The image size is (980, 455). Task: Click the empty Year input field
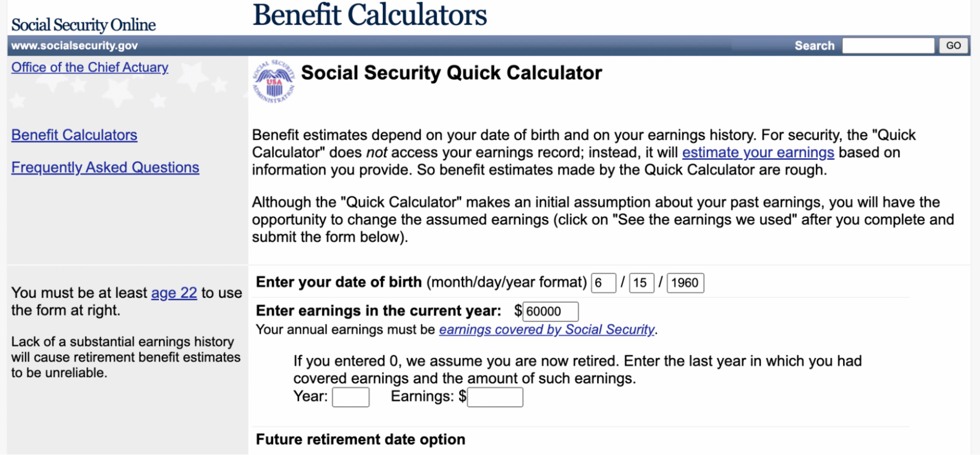click(351, 396)
